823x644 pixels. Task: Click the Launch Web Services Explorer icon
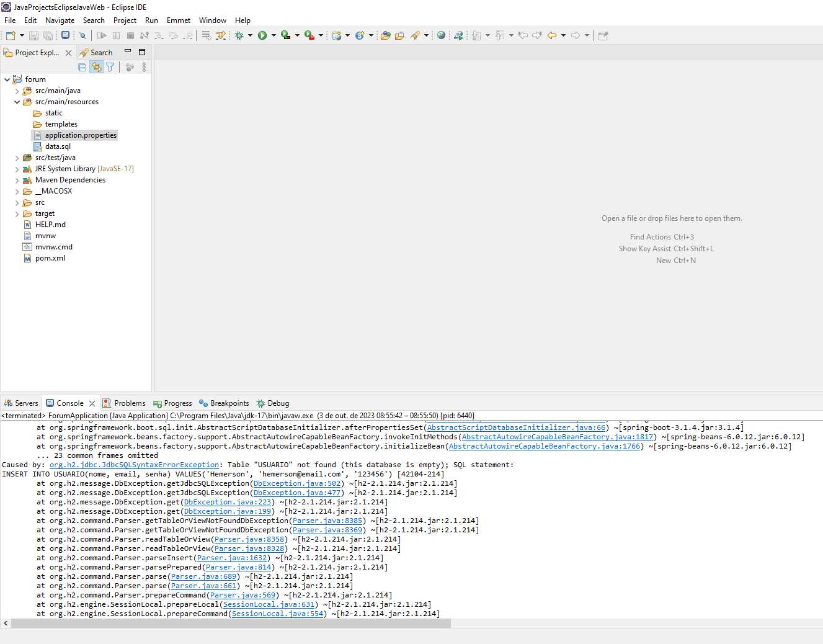click(458, 35)
